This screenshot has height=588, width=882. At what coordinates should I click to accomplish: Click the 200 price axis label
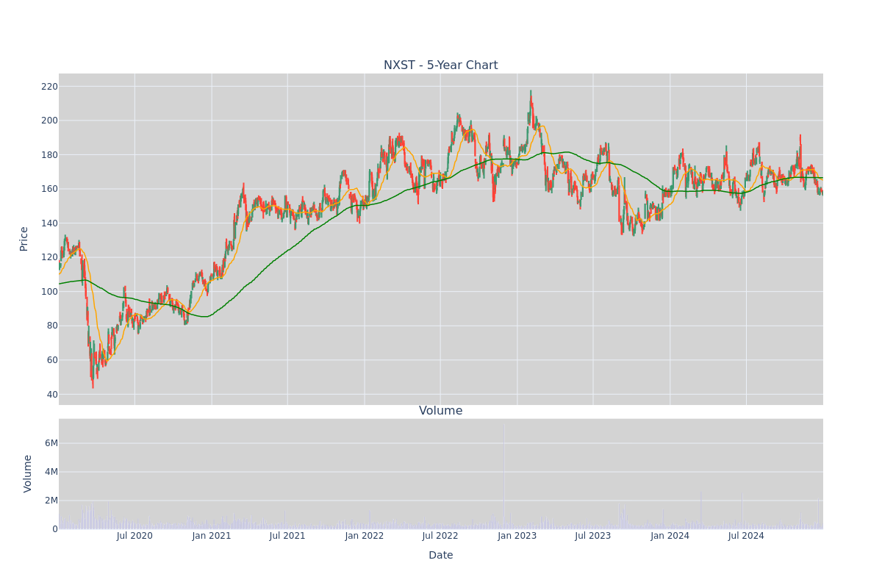[x=49, y=121]
